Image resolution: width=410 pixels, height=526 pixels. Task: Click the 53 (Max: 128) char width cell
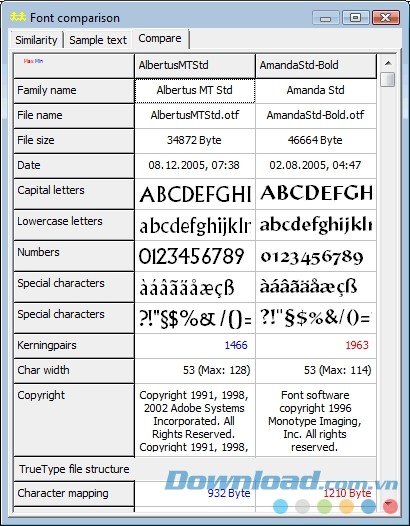click(x=195, y=371)
